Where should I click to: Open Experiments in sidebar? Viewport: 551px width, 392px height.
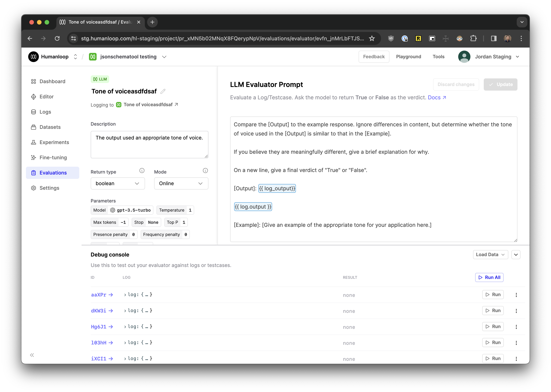click(52, 142)
